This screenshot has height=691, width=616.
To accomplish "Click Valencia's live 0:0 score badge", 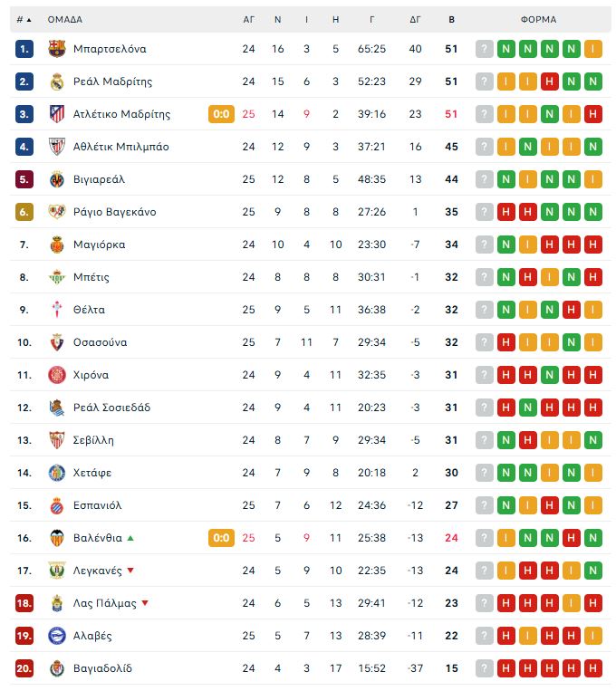I will [x=221, y=538].
